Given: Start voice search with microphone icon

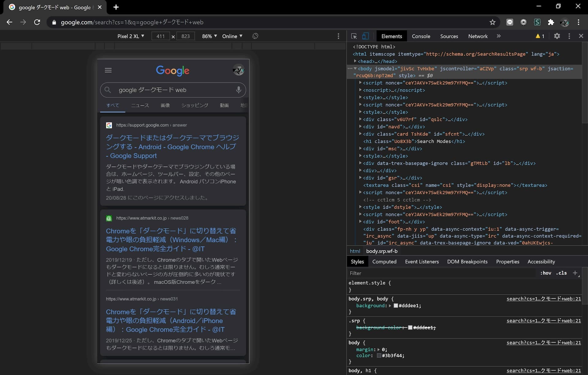Looking at the screenshot, I should (x=239, y=90).
